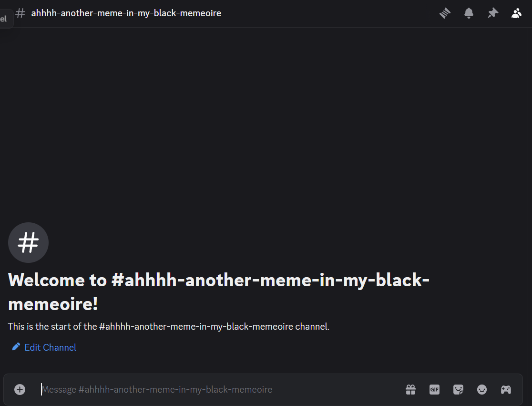Click channel name in the header bar
The width and height of the screenshot is (532, 406).
pyautogui.click(x=126, y=13)
